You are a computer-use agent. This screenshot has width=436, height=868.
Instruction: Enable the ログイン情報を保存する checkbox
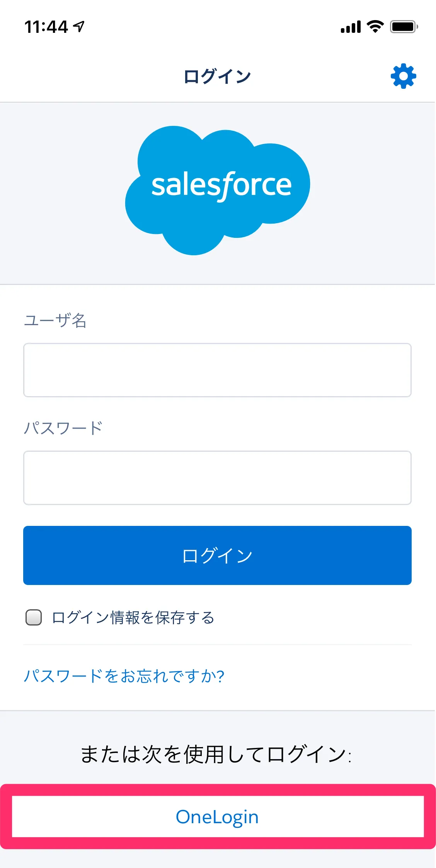(34, 617)
